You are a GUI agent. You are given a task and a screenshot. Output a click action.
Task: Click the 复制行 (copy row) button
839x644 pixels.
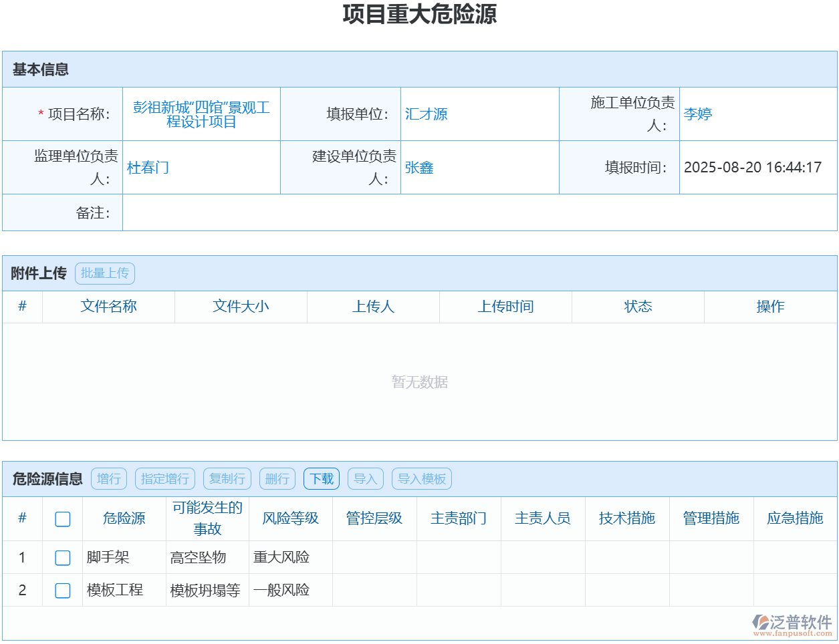(227, 478)
